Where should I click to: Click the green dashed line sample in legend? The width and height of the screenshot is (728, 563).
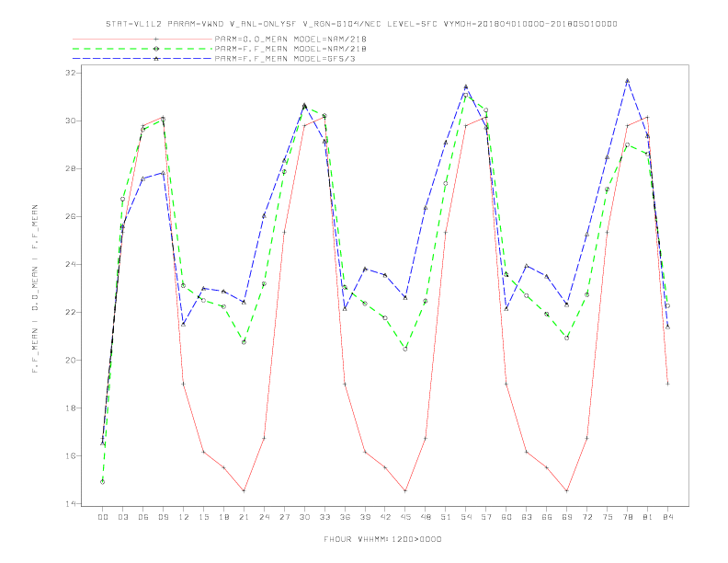[x=142, y=49]
